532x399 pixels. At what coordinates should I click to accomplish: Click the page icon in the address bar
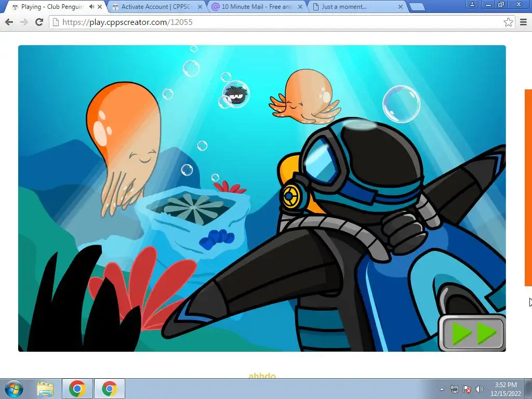coord(56,22)
